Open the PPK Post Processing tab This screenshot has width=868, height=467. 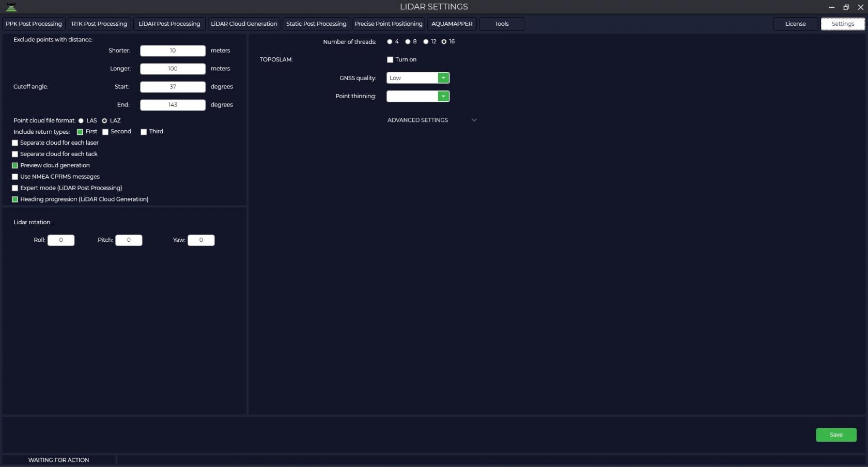click(34, 24)
